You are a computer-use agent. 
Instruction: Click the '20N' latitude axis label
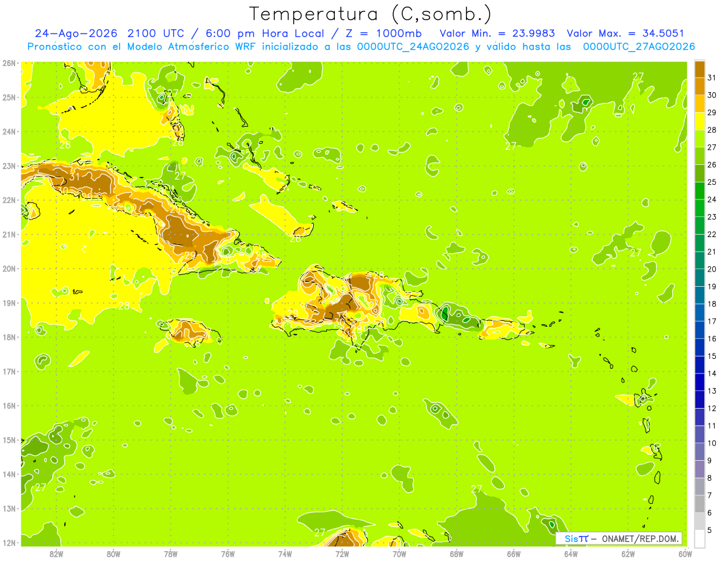[x=9, y=269]
